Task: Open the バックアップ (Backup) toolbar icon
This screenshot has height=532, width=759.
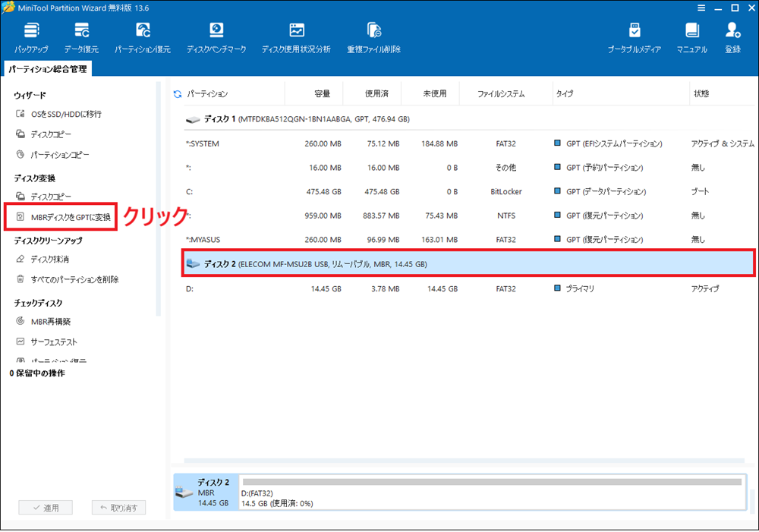Action: click(x=31, y=38)
